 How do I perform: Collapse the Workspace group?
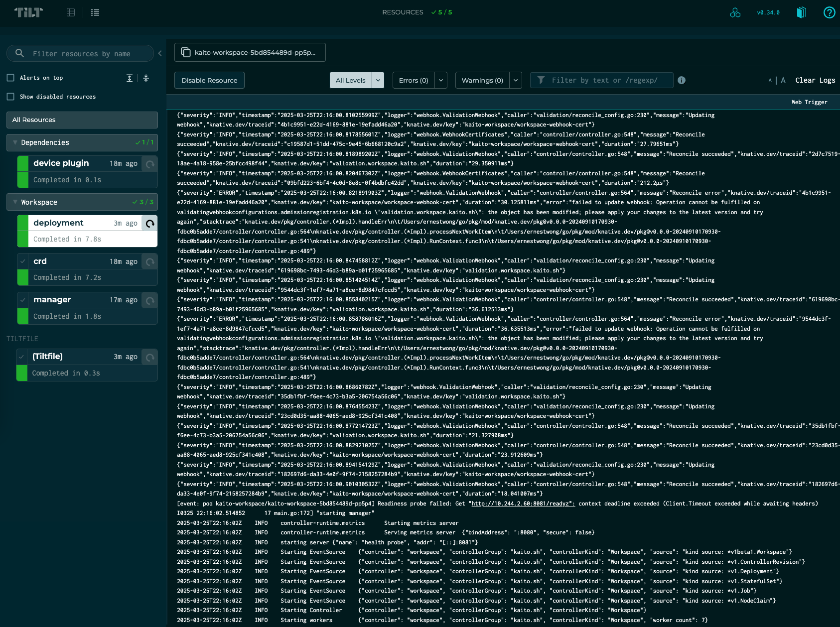click(82, 202)
